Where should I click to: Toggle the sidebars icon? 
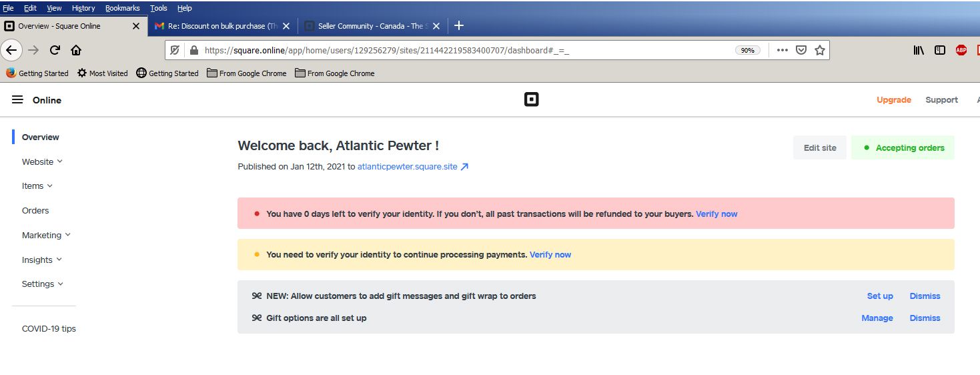[940, 50]
